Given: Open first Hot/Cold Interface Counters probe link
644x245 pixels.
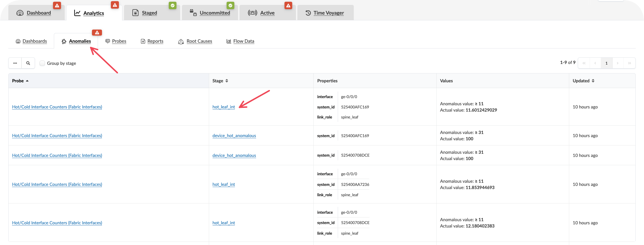Looking at the screenshot, I should pos(57,107).
